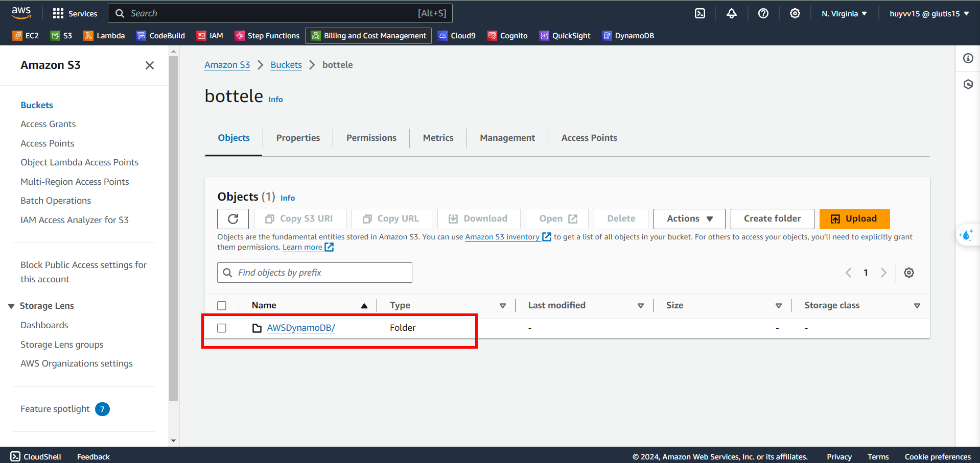Switch to the Management tab
The image size is (980, 463).
[x=507, y=138]
